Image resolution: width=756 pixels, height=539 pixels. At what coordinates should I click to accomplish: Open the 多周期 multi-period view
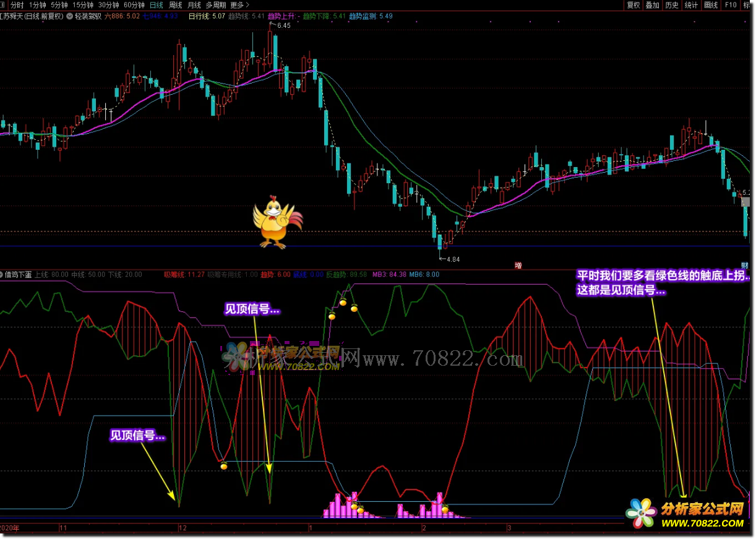click(x=216, y=5)
